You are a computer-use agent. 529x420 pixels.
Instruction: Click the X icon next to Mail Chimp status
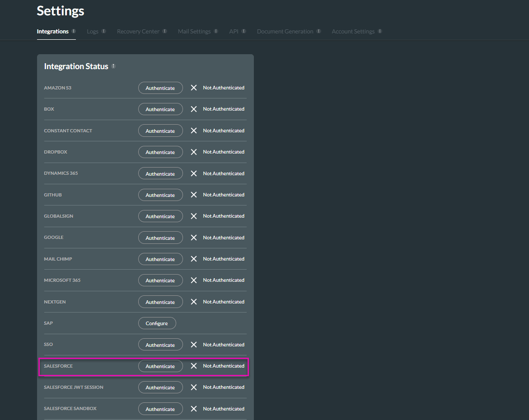point(193,259)
